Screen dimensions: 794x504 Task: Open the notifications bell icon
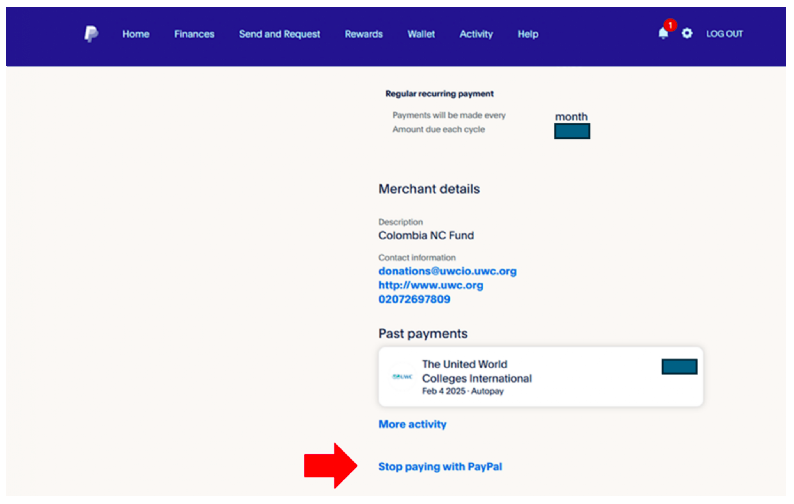663,33
